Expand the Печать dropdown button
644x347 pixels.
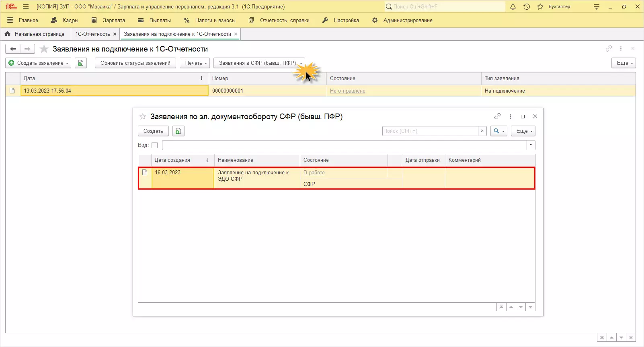195,63
